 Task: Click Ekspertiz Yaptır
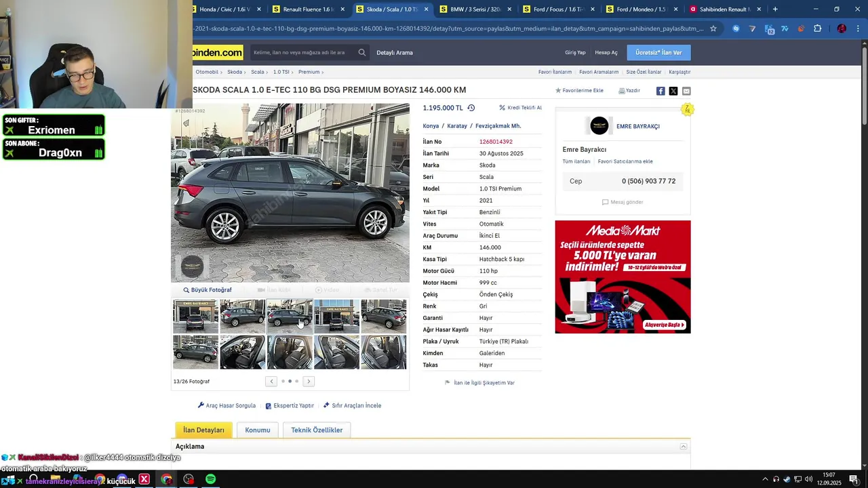290,405
